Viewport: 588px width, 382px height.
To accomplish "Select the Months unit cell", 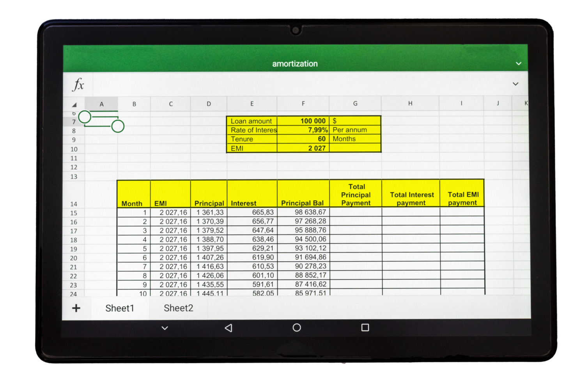I will coord(355,139).
